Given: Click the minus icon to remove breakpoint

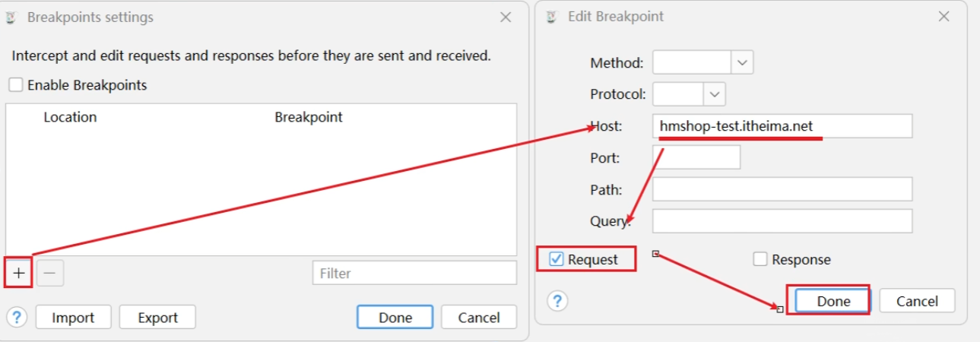Looking at the screenshot, I should (x=50, y=273).
